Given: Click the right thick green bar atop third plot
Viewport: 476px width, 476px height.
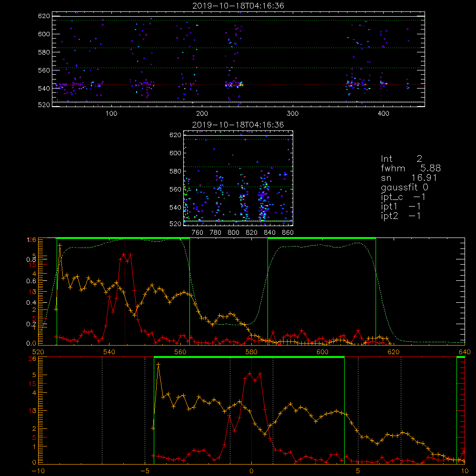Looking at the screenshot, I should coord(322,238).
